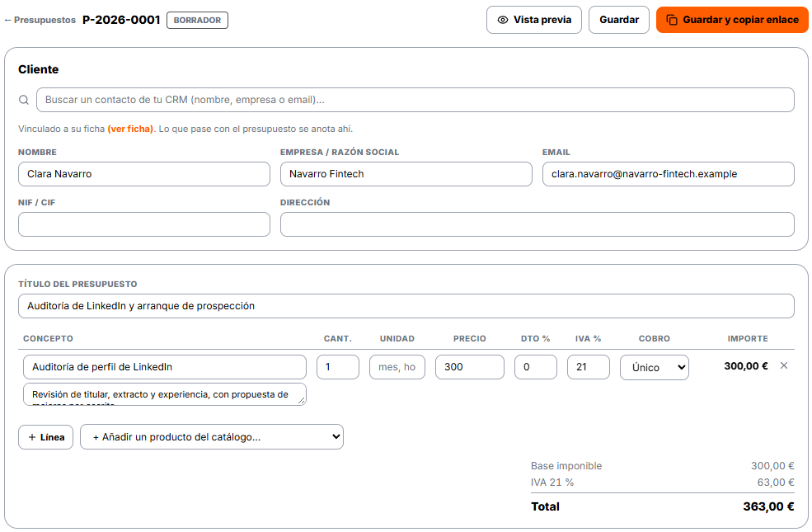Click the line description textarea

point(165,394)
